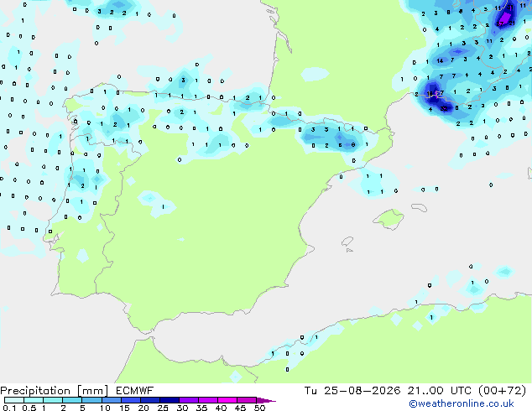
Task: Select the 35–40 mm legend swatch
Action: point(207,400)
